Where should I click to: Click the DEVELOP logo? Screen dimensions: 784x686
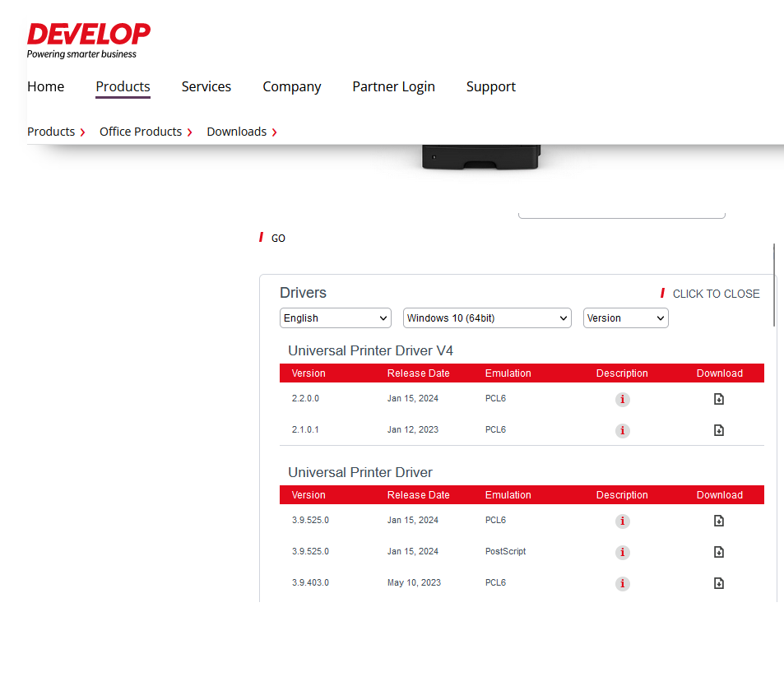[x=89, y=40]
